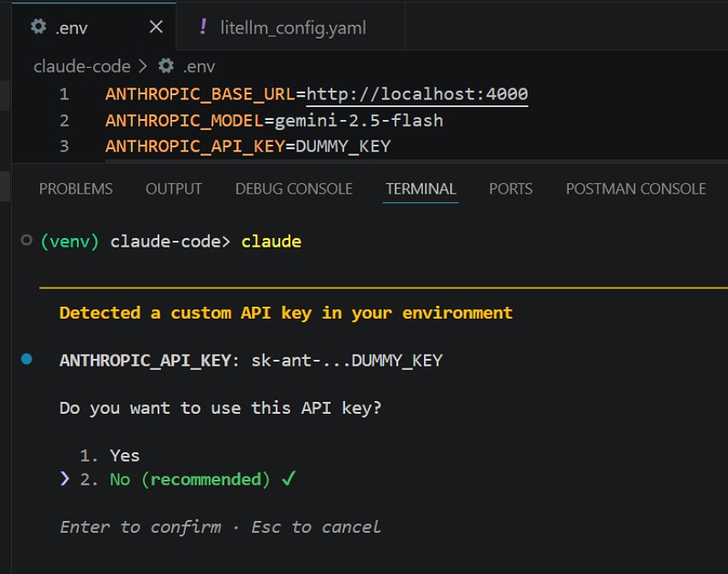Image resolution: width=728 pixels, height=574 pixels.
Task: Choose option 1. Yes in terminal prompt
Action: pyautogui.click(x=110, y=456)
